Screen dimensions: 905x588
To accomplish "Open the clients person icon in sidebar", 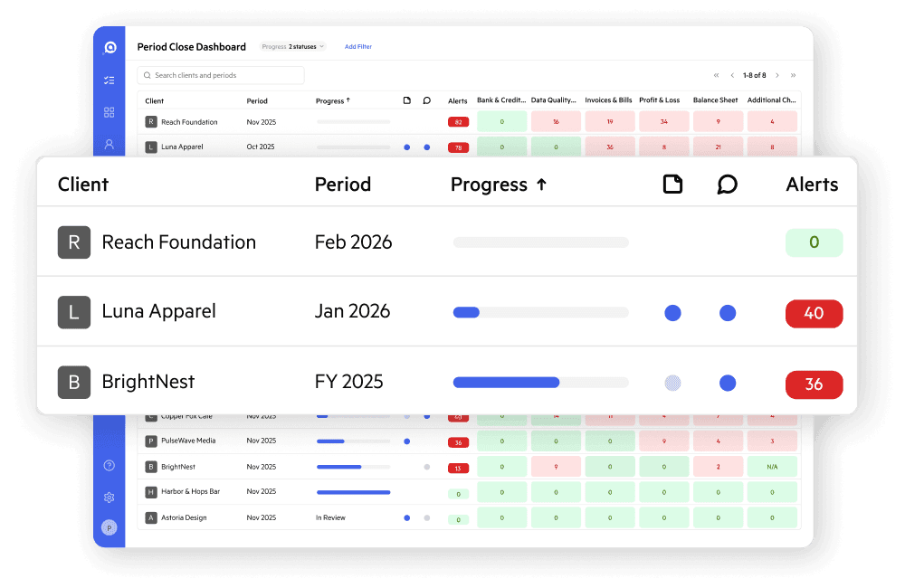I will [x=110, y=144].
